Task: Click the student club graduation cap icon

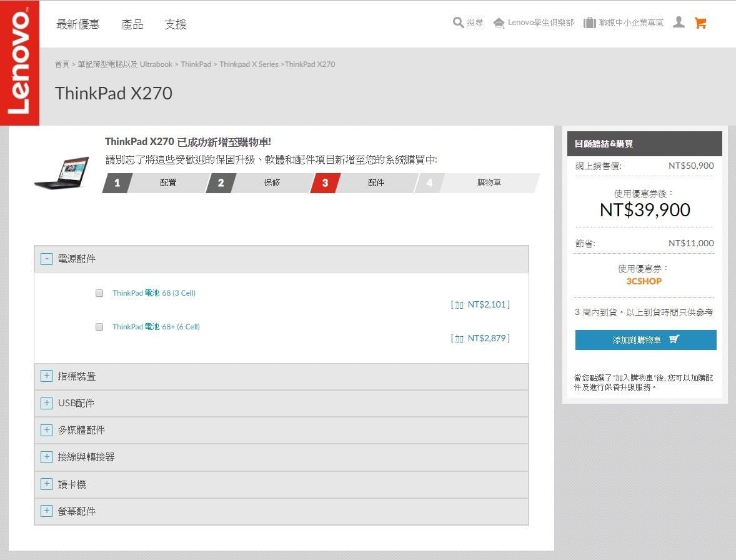Action: tap(499, 23)
